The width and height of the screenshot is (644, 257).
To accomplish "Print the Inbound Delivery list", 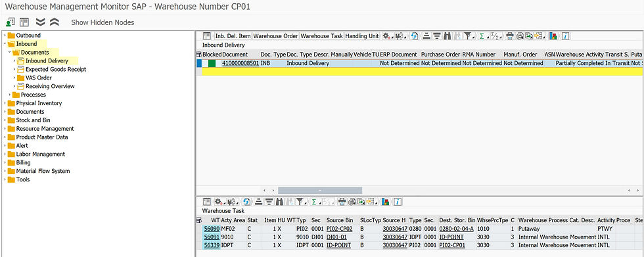I will coord(510,35).
